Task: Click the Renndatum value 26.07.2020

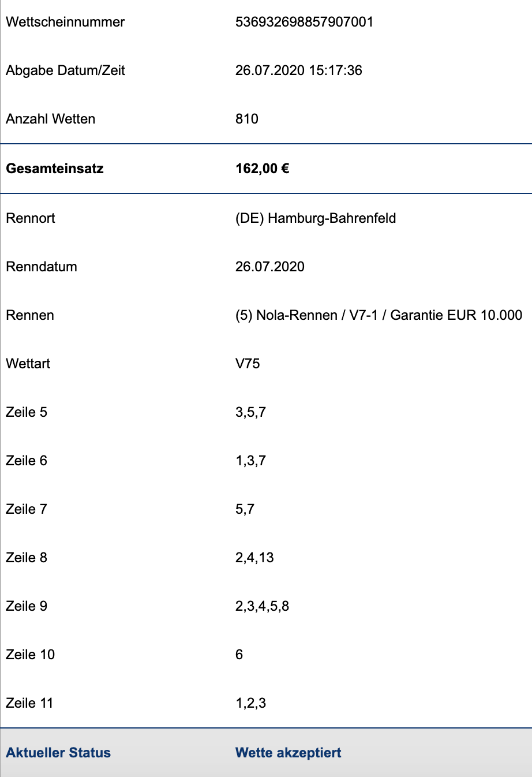Action: (x=269, y=267)
